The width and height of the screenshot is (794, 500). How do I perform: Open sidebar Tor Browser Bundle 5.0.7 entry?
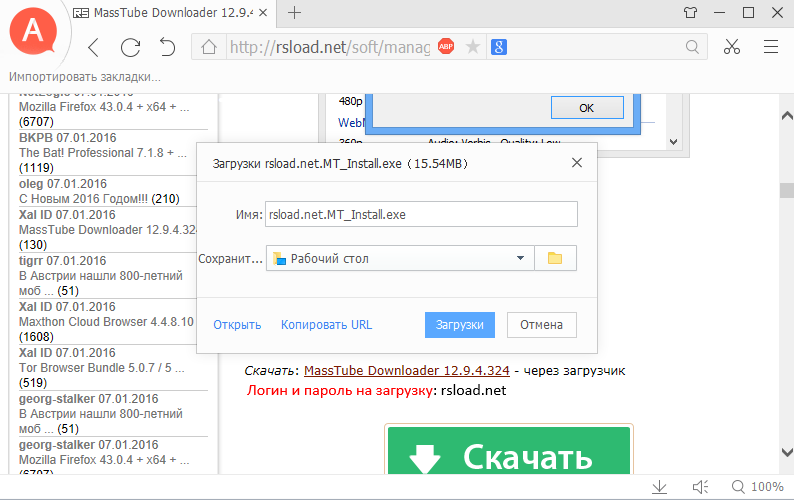tap(101, 368)
